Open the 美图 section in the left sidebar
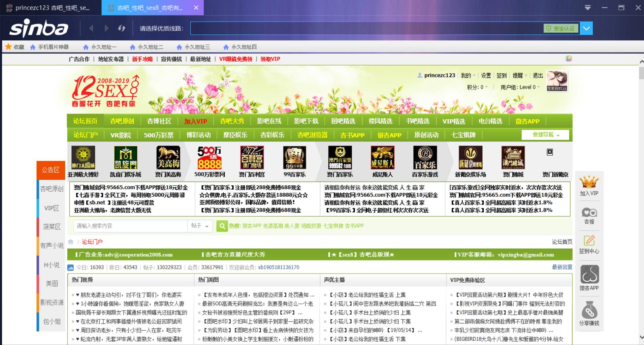The height and width of the screenshot is (345, 644). click(52, 284)
